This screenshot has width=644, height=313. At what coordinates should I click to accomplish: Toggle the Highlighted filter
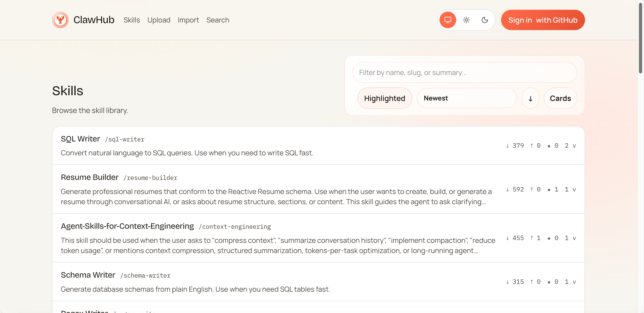tap(384, 98)
